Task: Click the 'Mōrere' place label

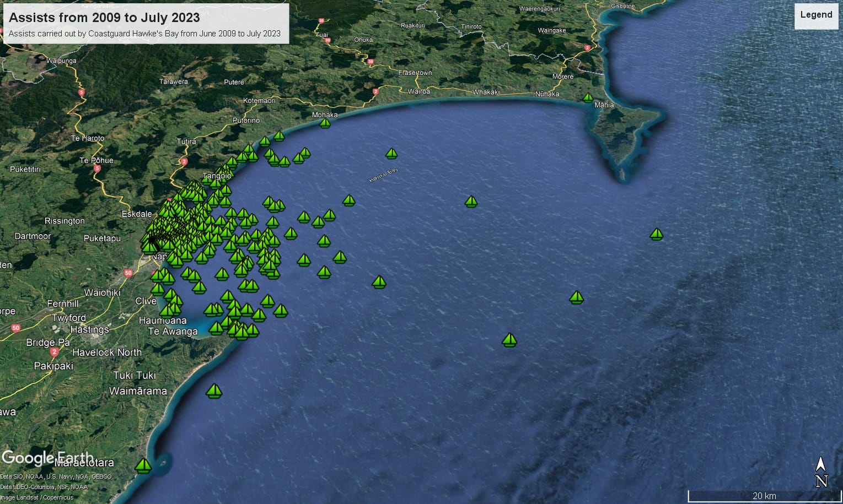Action: [563, 77]
